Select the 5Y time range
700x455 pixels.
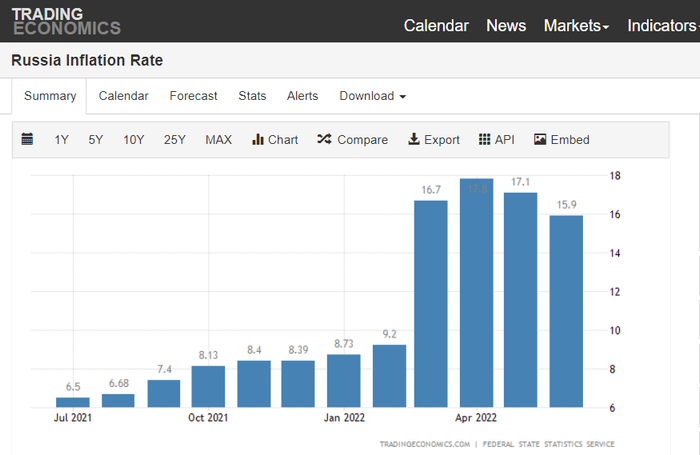96,140
